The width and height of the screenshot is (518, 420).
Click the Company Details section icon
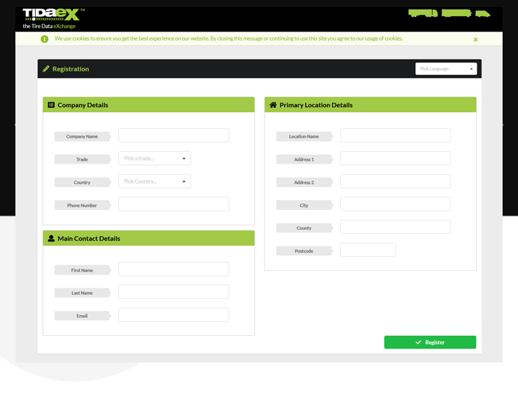(51, 105)
